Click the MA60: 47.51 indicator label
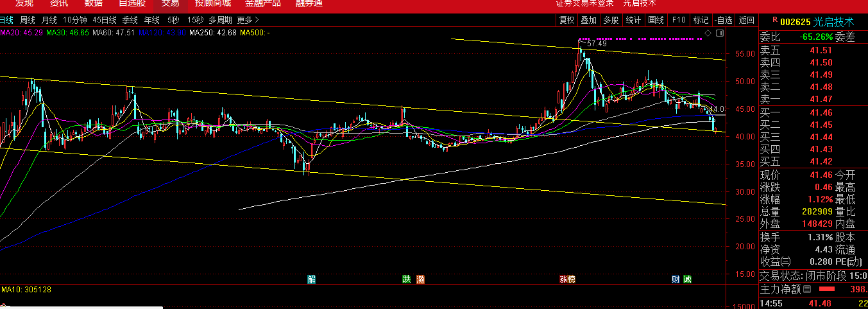 coord(114,32)
